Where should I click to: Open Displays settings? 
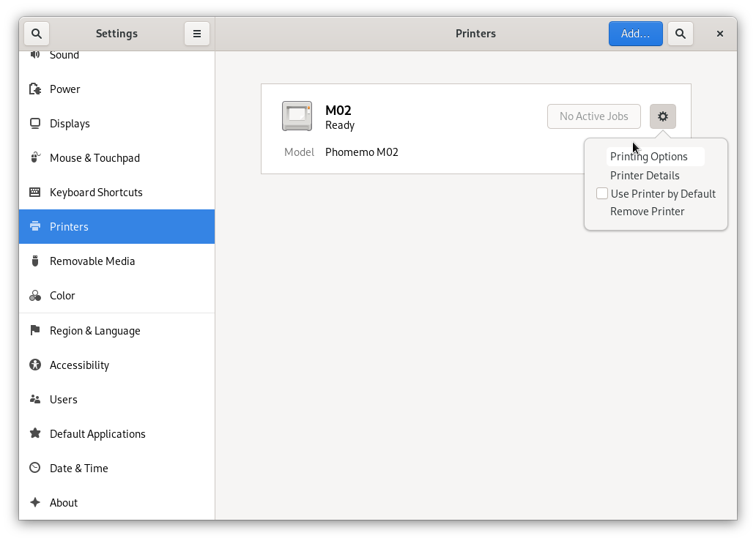116,124
